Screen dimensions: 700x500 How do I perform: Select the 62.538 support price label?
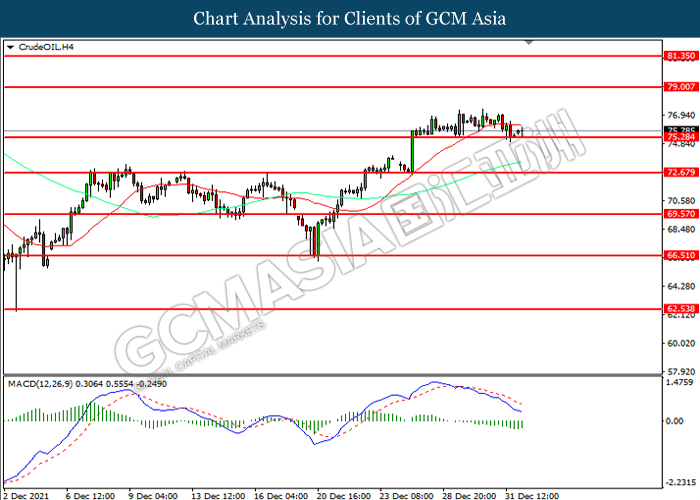pyautogui.click(x=681, y=308)
